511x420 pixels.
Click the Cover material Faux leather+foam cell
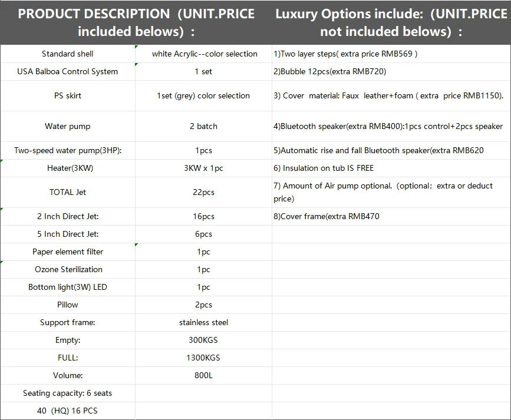click(x=391, y=96)
